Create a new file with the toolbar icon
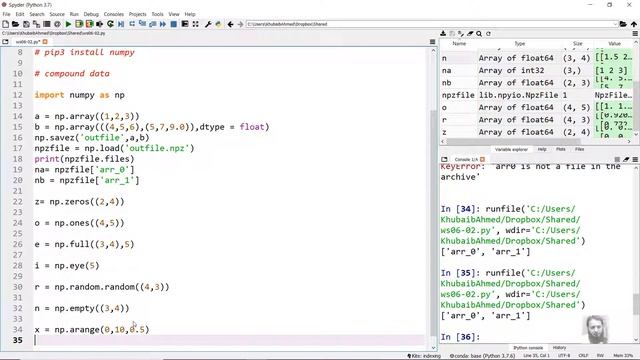640x360 pixels. (x=5, y=24)
